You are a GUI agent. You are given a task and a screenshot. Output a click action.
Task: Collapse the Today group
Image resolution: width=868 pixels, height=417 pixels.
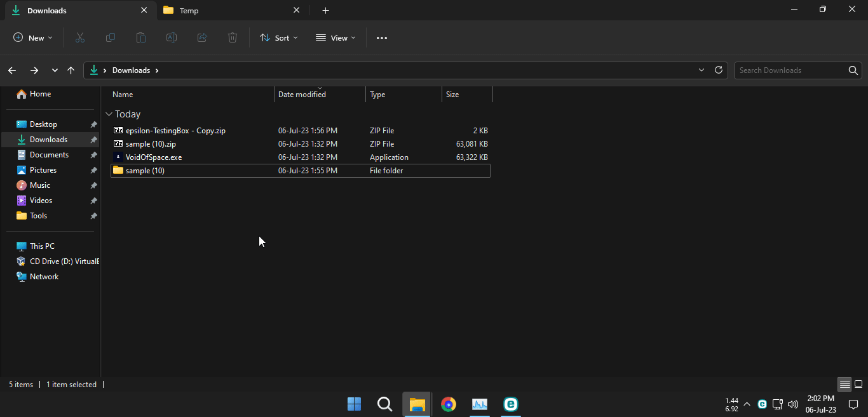[x=109, y=114]
